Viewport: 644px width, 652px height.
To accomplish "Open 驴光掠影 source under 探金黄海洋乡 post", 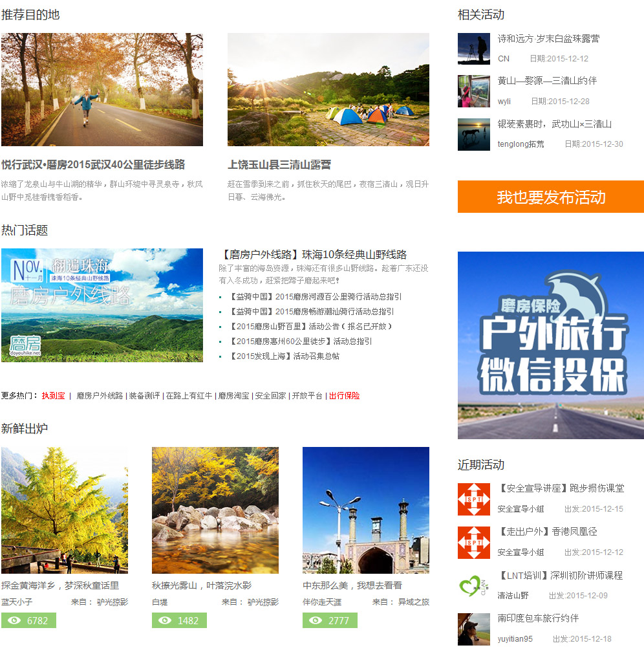I will [x=113, y=602].
